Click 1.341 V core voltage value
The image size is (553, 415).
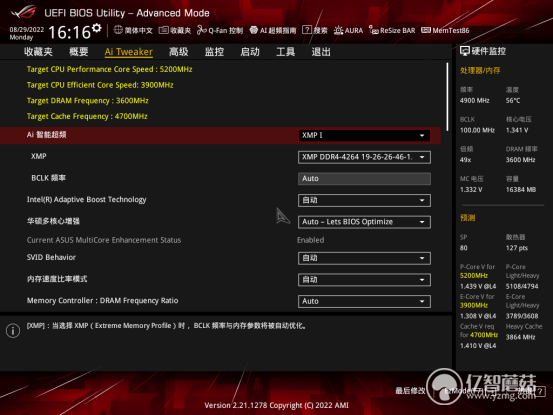pyautogui.click(x=517, y=130)
